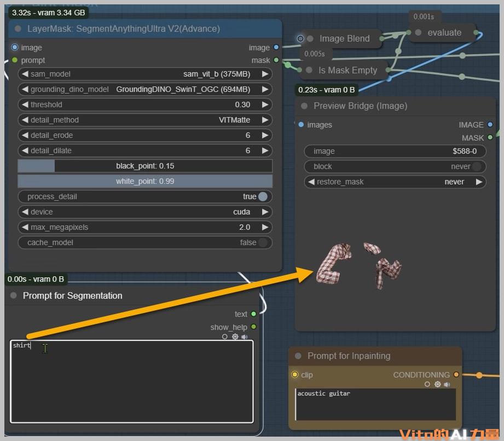Click the segmented shirt preview image

point(359,265)
